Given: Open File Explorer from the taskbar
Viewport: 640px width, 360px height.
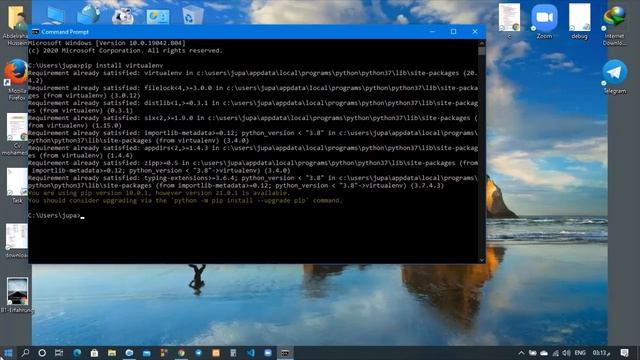Looking at the screenshot, I should coord(112,353).
